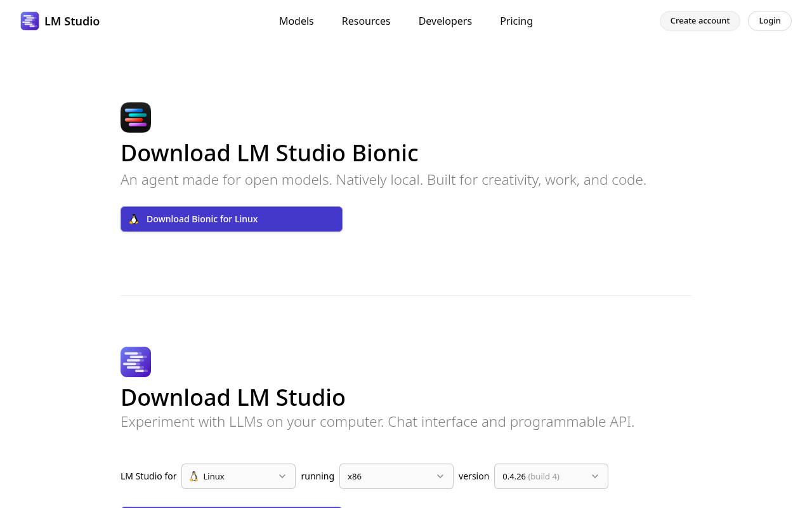Open the x86 architecture dropdown
The height and width of the screenshot is (508, 812).
396,476
